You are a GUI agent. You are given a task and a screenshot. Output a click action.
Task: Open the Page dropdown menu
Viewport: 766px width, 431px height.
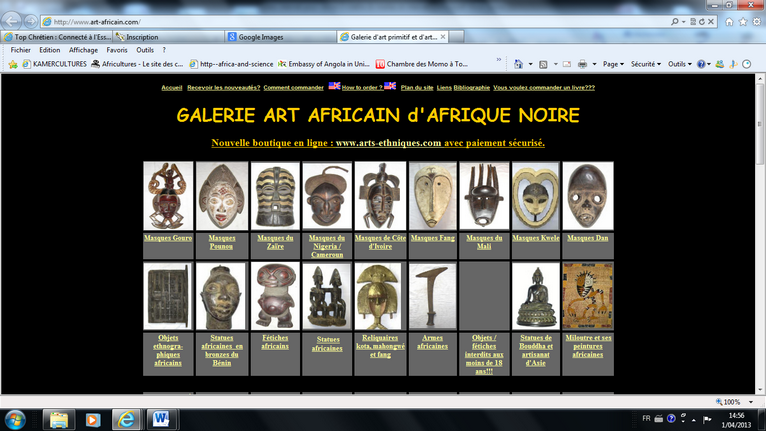tap(613, 64)
